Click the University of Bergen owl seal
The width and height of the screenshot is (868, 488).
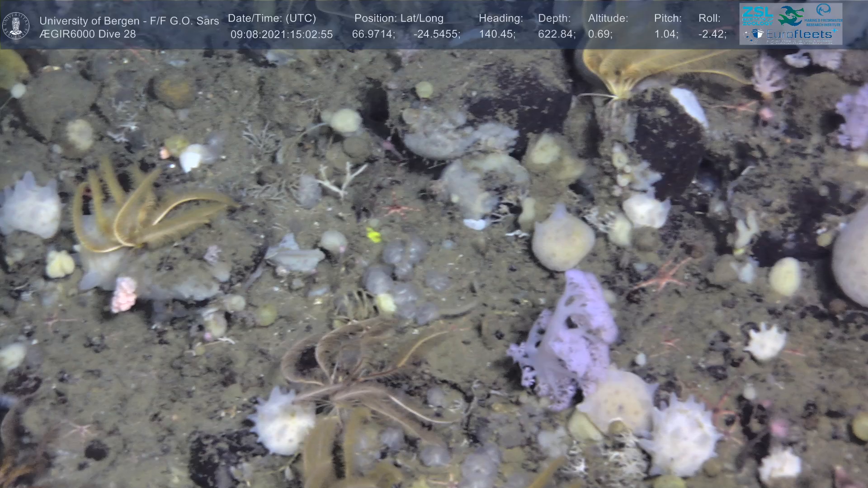pos(16,25)
